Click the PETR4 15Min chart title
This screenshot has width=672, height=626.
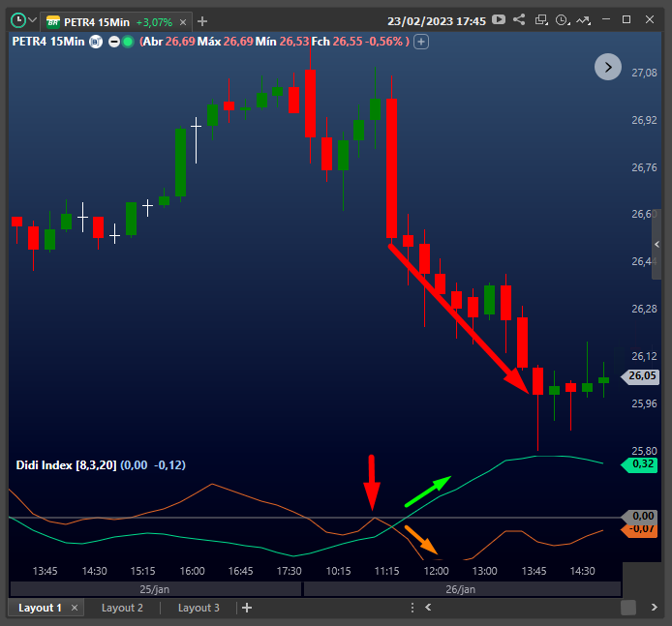[x=48, y=42]
